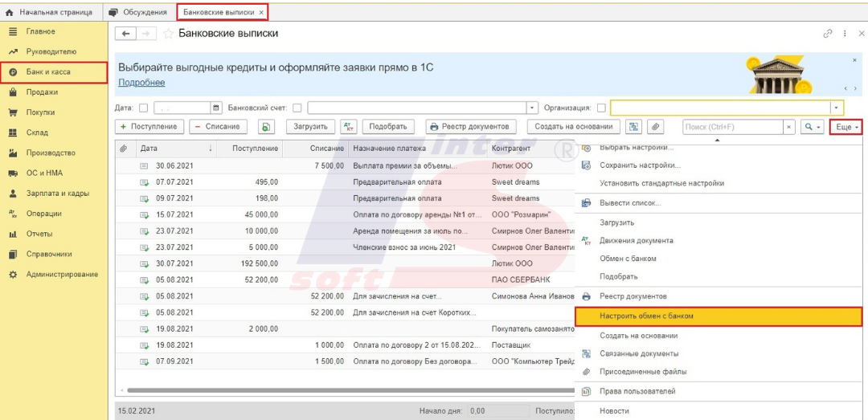Screen dimensions: 868x420
Task: Enable the Дата filter checkbox
Action: 143,108
